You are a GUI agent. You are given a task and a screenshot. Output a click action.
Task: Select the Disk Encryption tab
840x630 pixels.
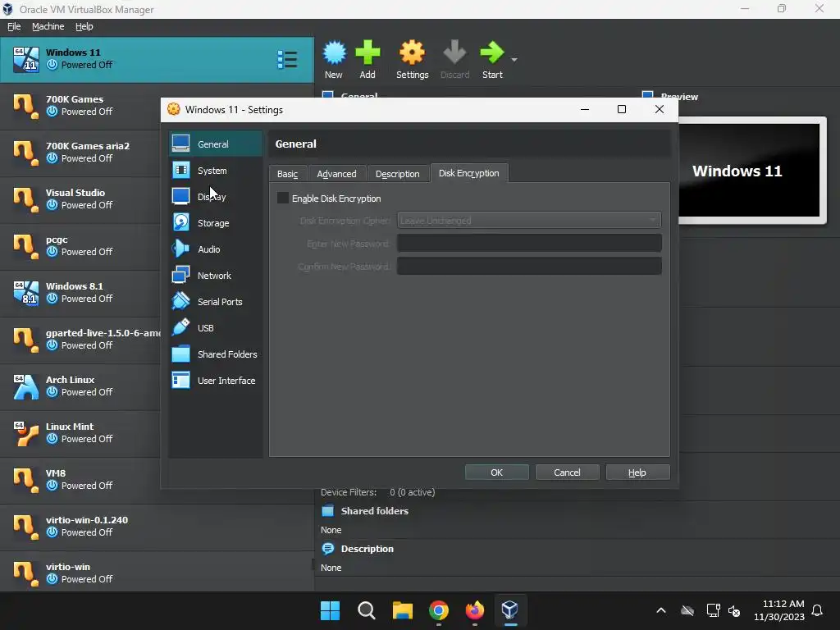[468, 173]
